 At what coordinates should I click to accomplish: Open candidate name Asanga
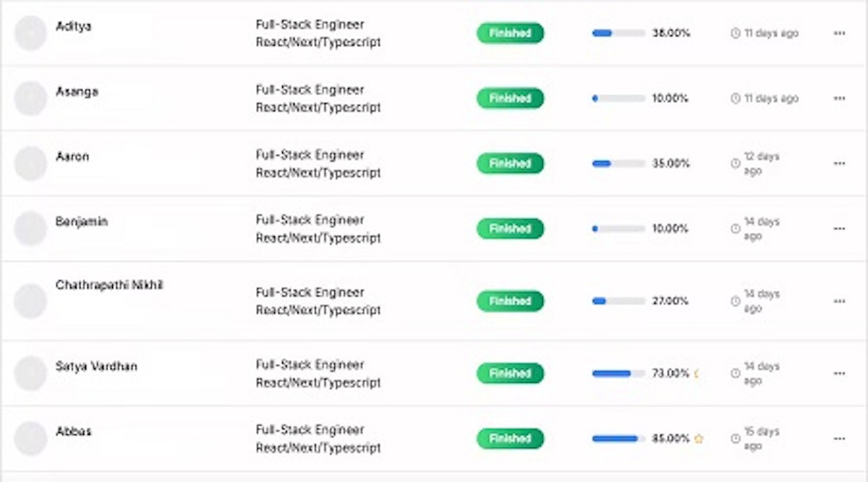[x=77, y=92]
